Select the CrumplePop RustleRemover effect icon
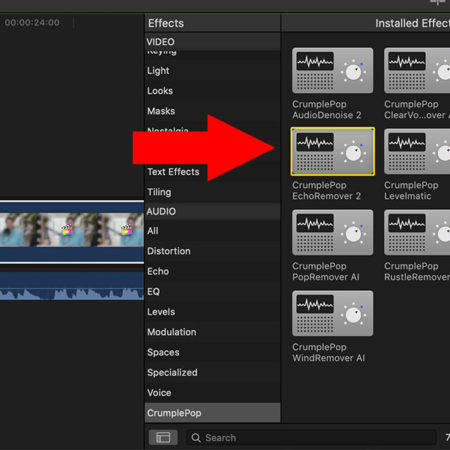This screenshot has height=450, width=450. click(417, 232)
